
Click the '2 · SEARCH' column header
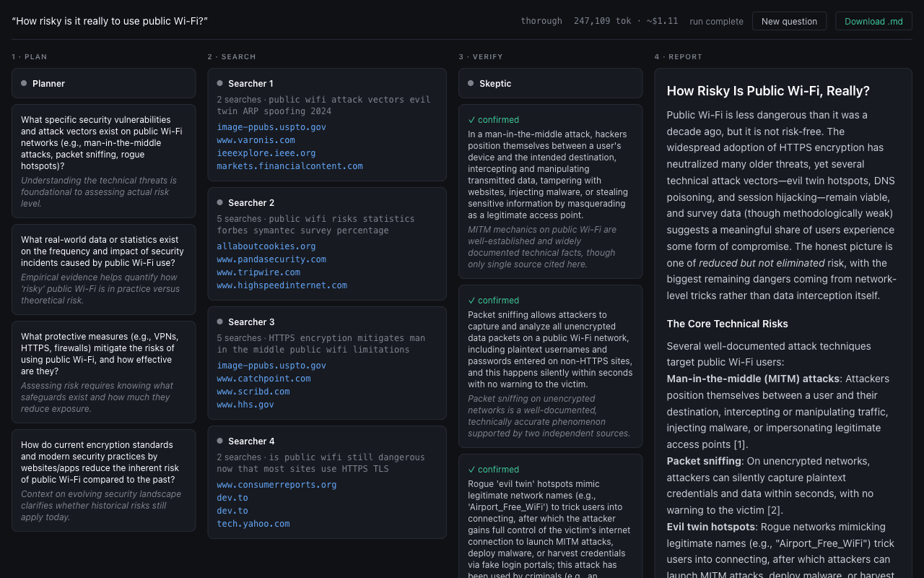pyautogui.click(x=232, y=57)
